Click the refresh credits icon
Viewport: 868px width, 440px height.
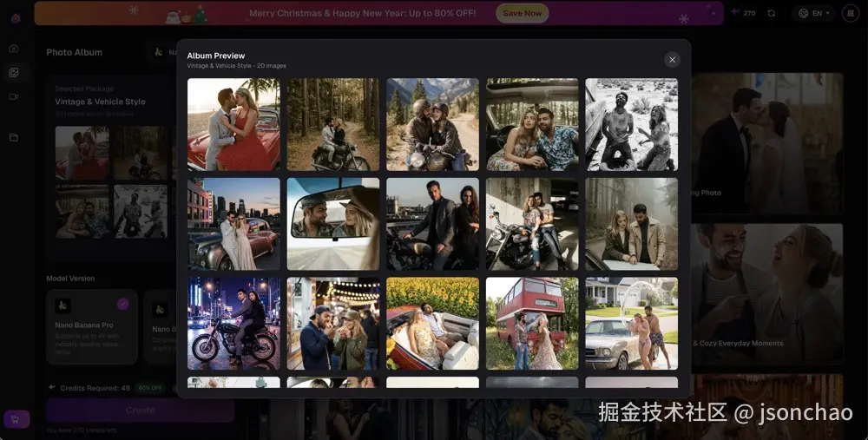[771, 13]
